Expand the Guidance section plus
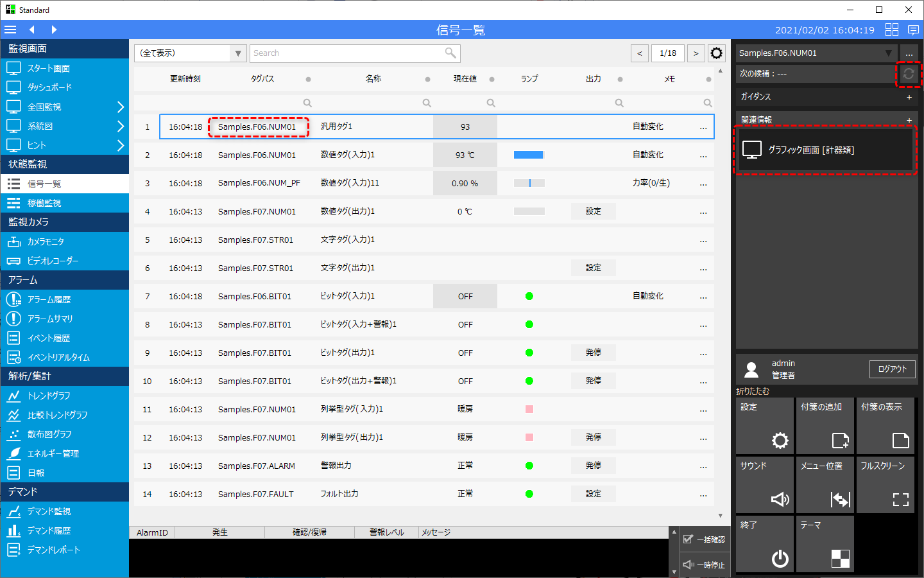The height and width of the screenshot is (578, 924). pyautogui.click(x=909, y=97)
